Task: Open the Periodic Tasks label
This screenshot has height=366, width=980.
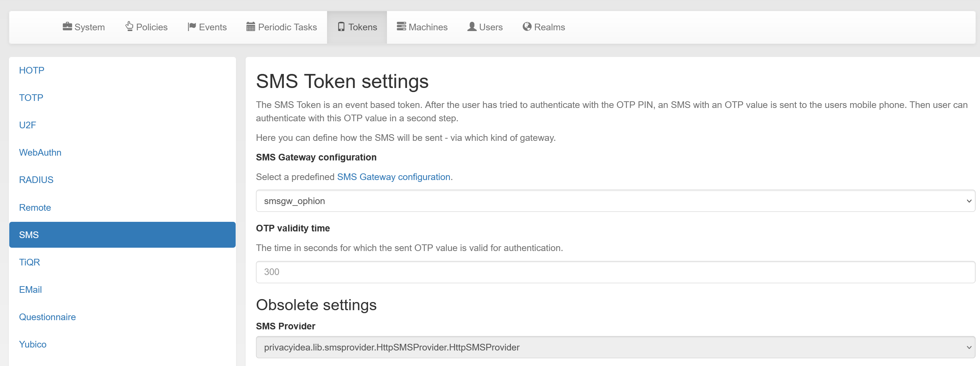Action: (287, 27)
